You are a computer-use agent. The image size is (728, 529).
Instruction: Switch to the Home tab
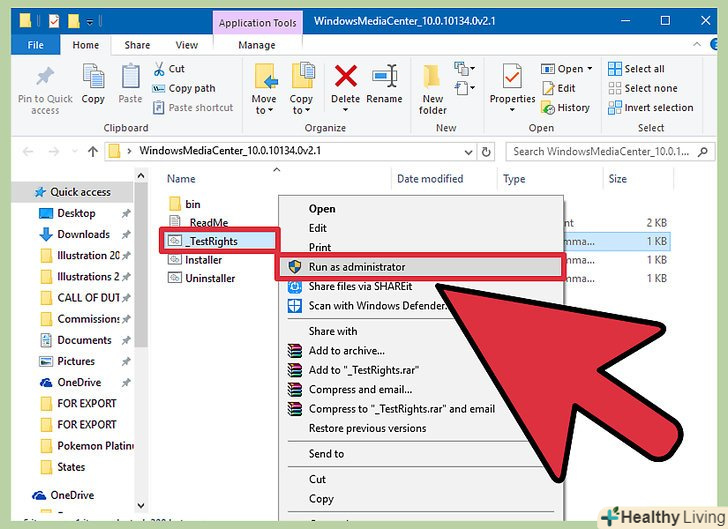tap(86, 45)
